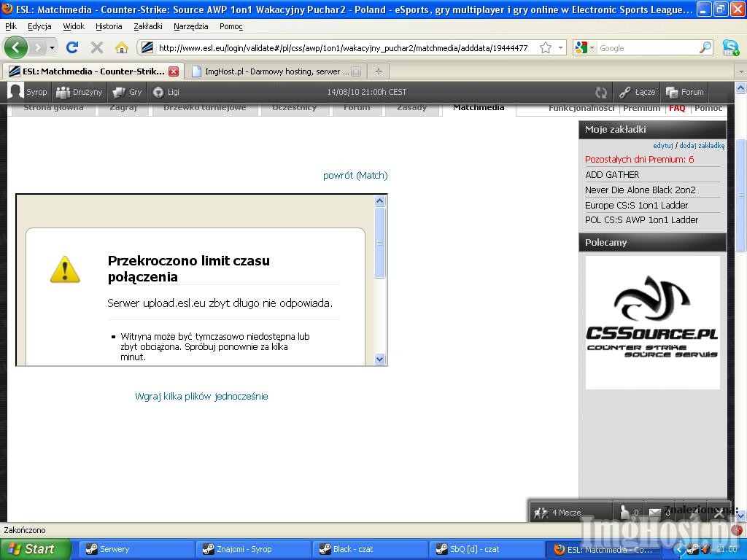Open the Zakładki menu
This screenshot has width=747, height=560.
(x=147, y=26)
